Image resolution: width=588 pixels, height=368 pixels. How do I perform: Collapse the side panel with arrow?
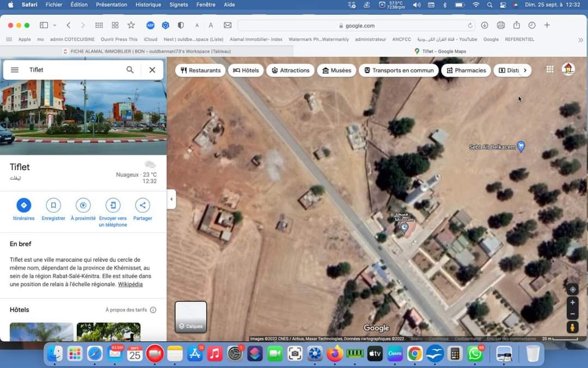[x=171, y=199]
